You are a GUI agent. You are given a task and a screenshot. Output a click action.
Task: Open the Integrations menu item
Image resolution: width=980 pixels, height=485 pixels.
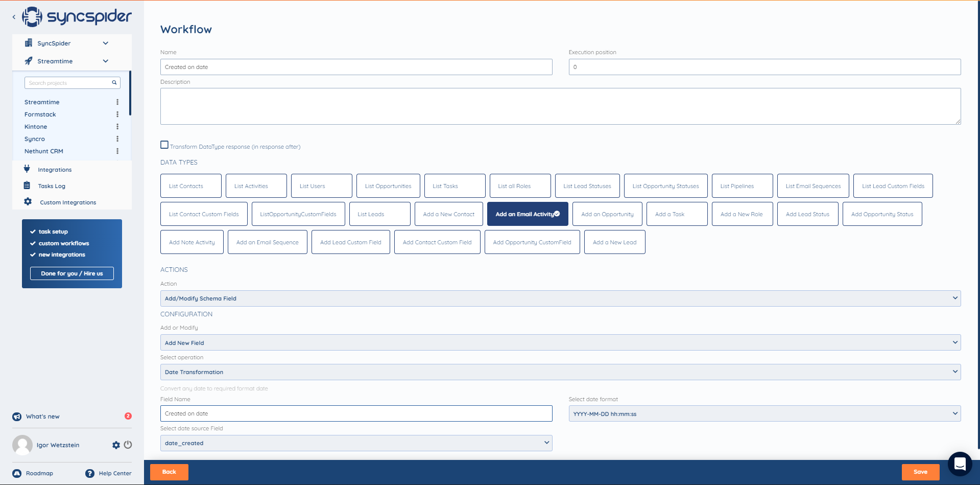55,170
